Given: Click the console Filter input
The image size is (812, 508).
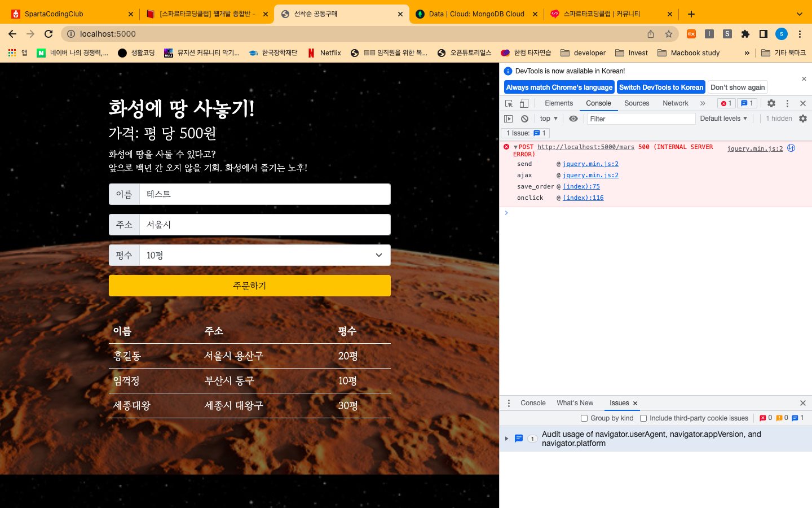Looking at the screenshot, I should pos(641,119).
